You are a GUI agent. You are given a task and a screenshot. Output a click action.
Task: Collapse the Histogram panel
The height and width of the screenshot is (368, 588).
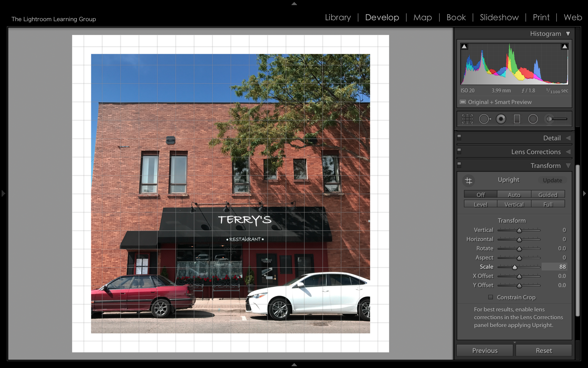[x=568, y=34]
